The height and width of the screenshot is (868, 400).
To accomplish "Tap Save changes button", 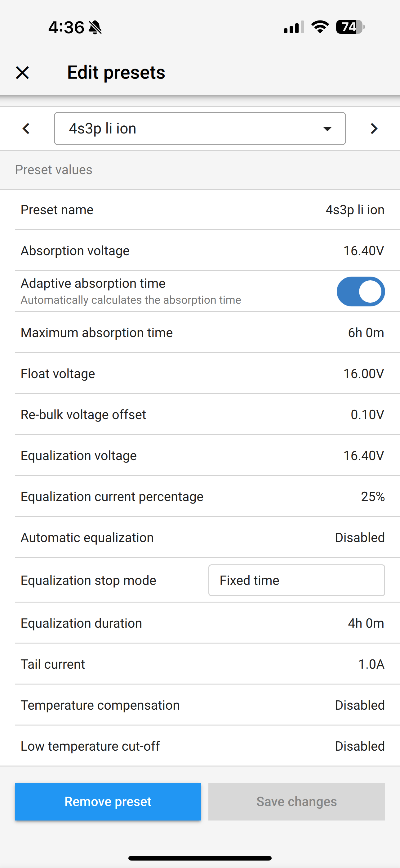I will (x=296, y=802).
